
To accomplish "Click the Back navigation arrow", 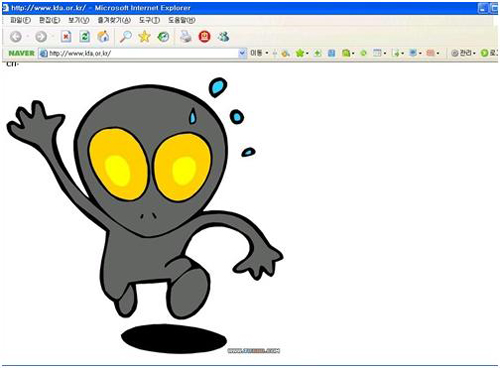I will click(16, 36).
